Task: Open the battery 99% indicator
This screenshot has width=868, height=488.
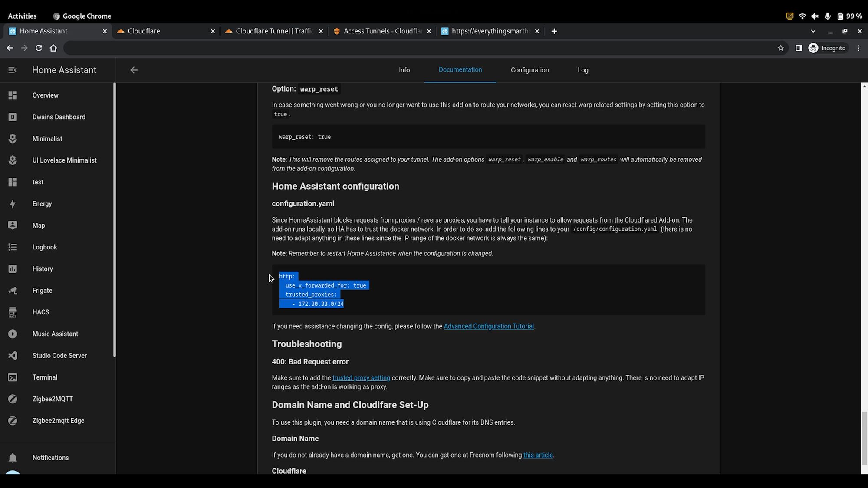Action: click(849, 16)
